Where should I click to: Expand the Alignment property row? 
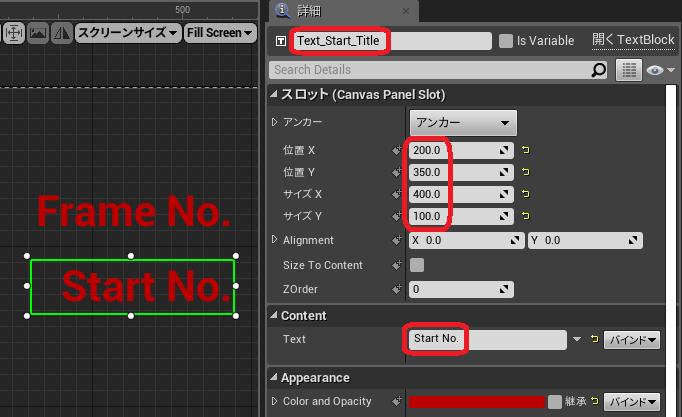(274, 240)
